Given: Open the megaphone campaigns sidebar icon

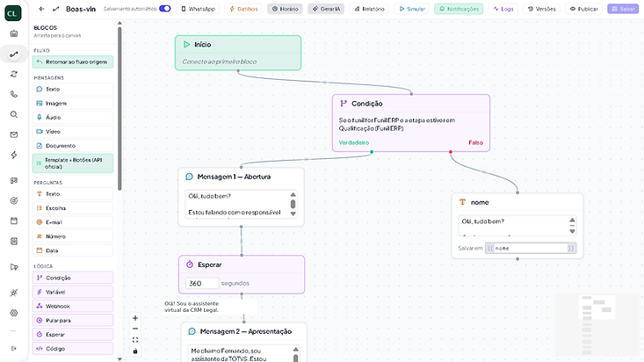Looking at the screenshot, I should pyautogui.click(x=14, y=267).
